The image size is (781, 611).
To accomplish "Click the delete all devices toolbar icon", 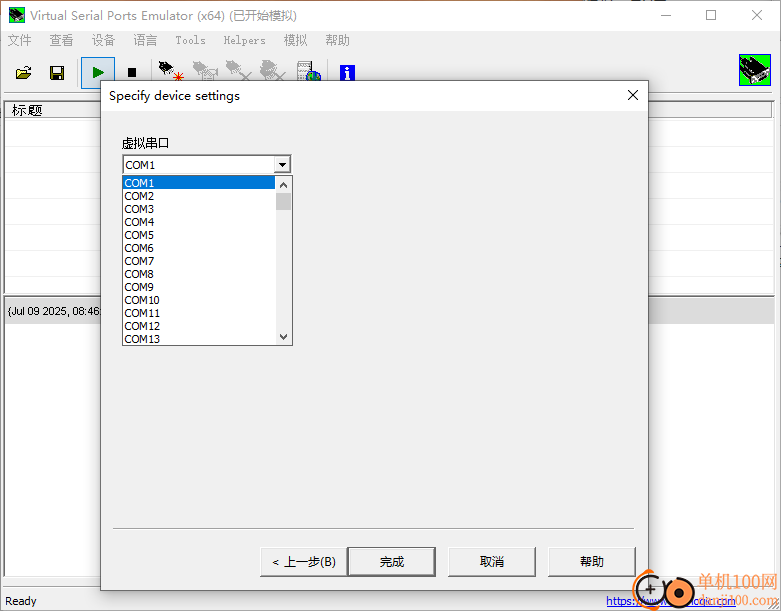I will [x=272, y=71].
